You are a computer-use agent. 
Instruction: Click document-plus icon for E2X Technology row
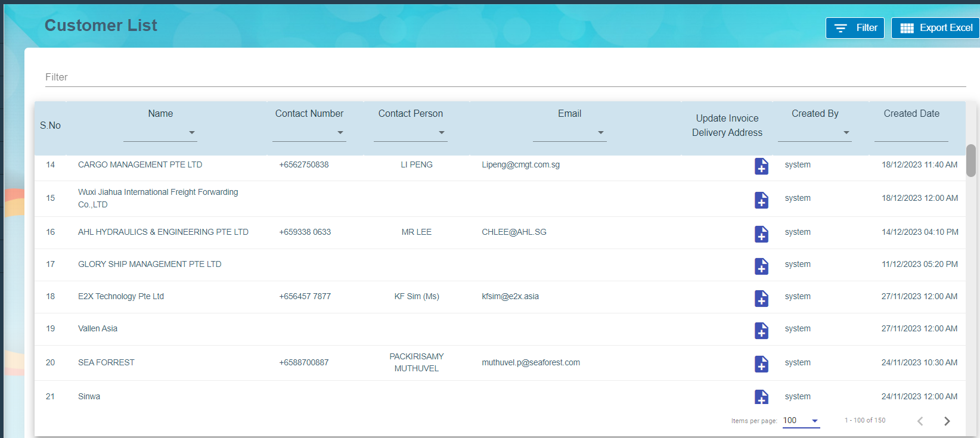tap(761, 298)
